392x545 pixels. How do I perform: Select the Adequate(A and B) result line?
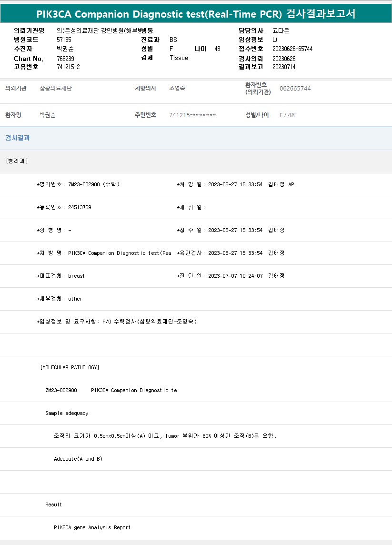[x=78, y=459]
